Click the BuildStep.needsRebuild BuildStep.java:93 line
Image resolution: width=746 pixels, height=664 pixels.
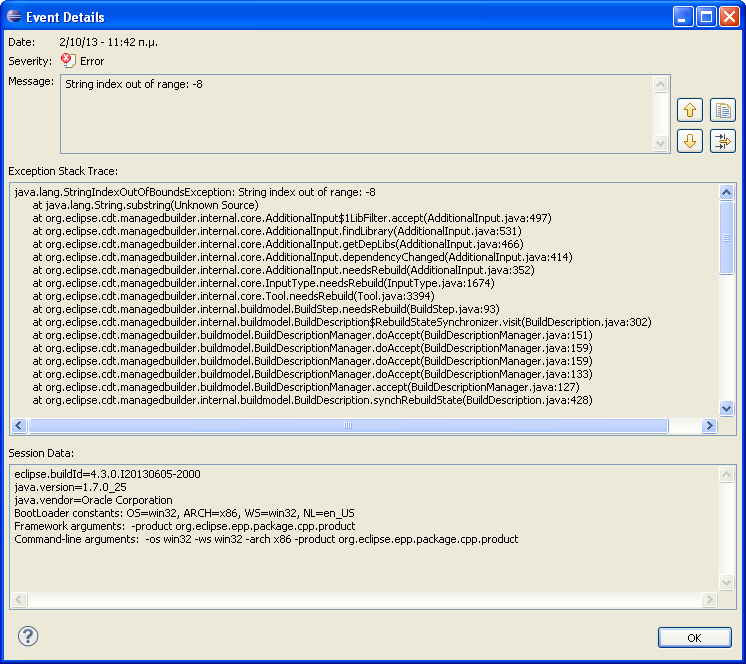pyautogui.click(x=266, y=309)
